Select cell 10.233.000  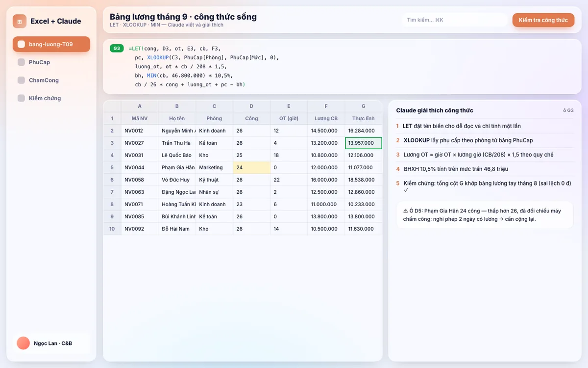[363, 204]
